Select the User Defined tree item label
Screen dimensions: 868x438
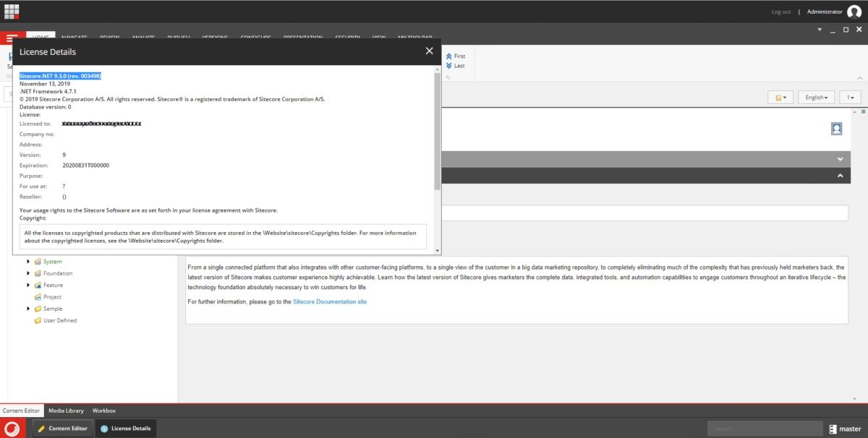(x=60, y=320)
